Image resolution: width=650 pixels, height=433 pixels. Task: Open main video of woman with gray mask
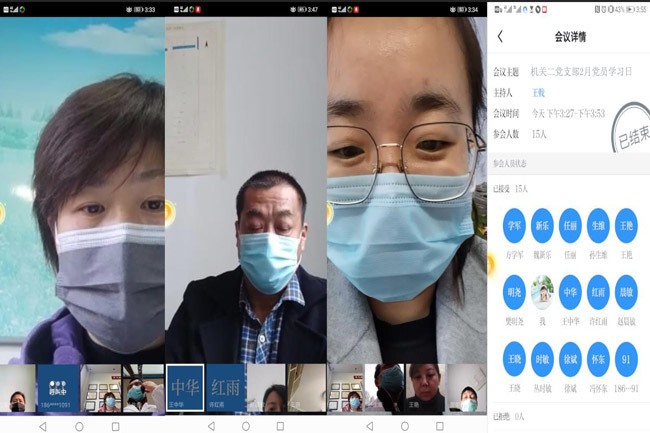pyautogui.click(x=82, y=191)
